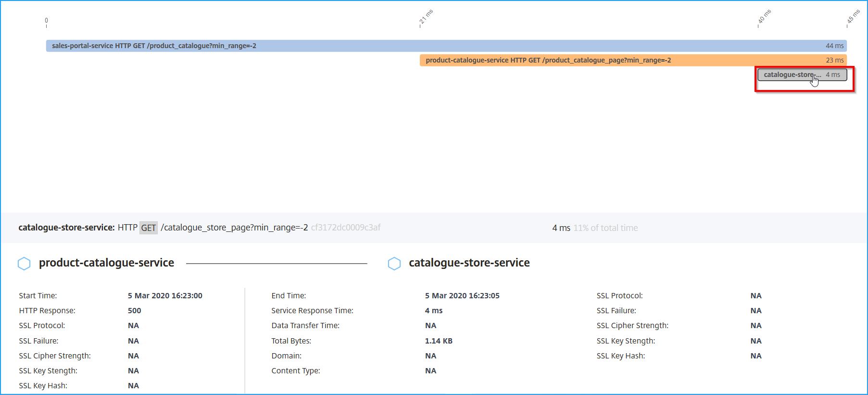Click the 45 ms timeline marker
This screenshot has height=395, width=868.
(x=853, y=17)
